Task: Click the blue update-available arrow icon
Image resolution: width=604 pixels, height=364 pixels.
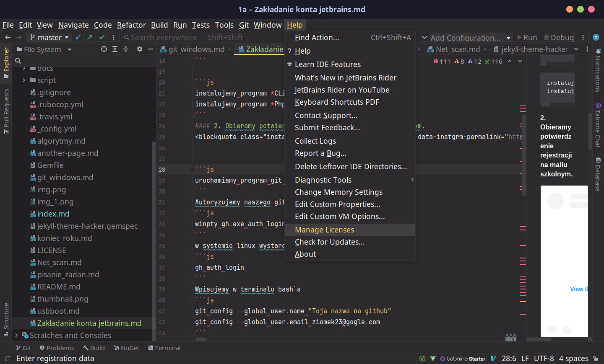Action: (x=596, y=37)
